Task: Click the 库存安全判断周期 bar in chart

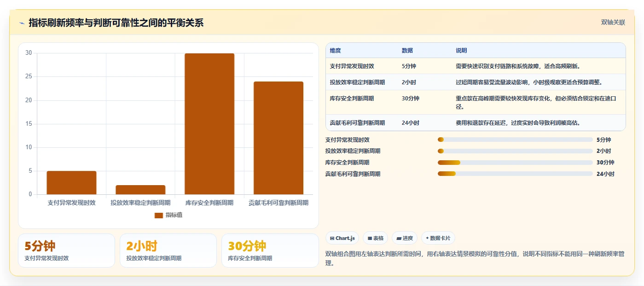Action: pyautogui.click(x=209, y=124)
